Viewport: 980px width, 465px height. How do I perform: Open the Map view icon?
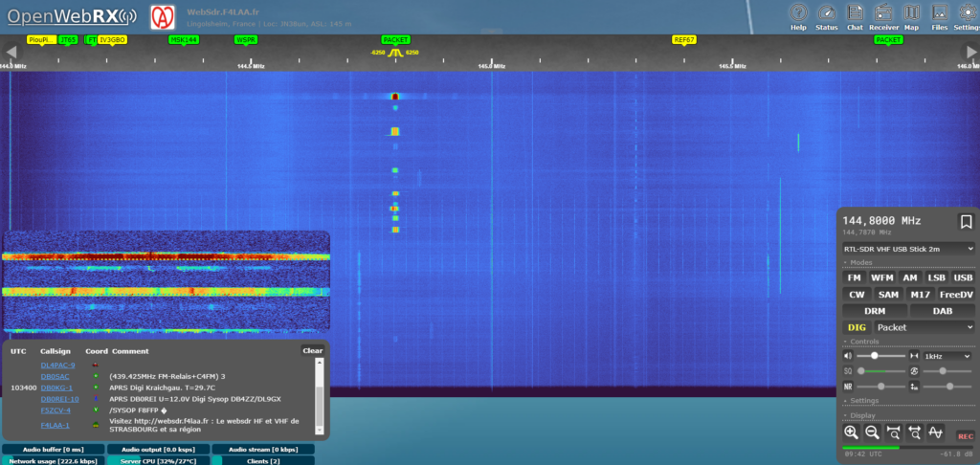911,15
